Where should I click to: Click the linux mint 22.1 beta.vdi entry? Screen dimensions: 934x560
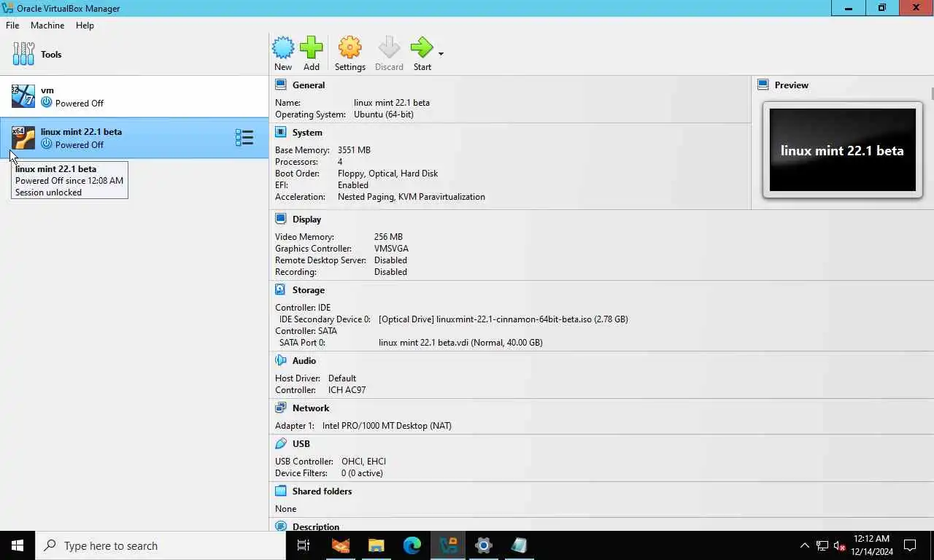(460, 343)
